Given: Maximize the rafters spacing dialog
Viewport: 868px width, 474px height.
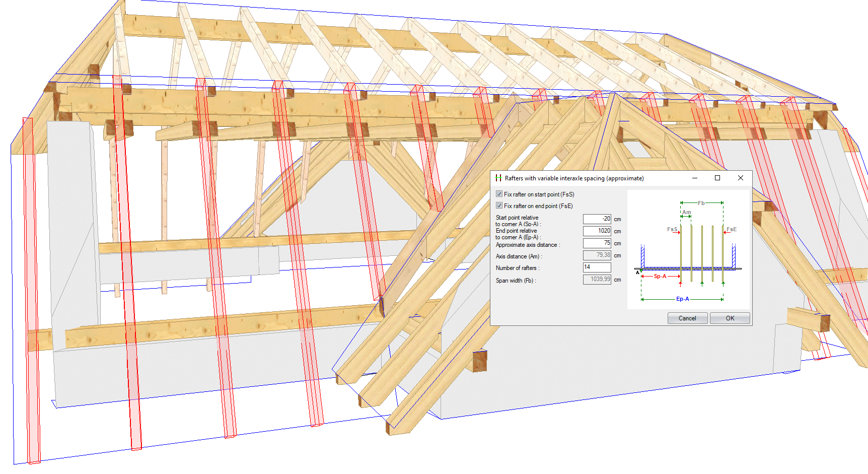Looking at the screenshot, I should pyautogui.click(x=717, y=178).
